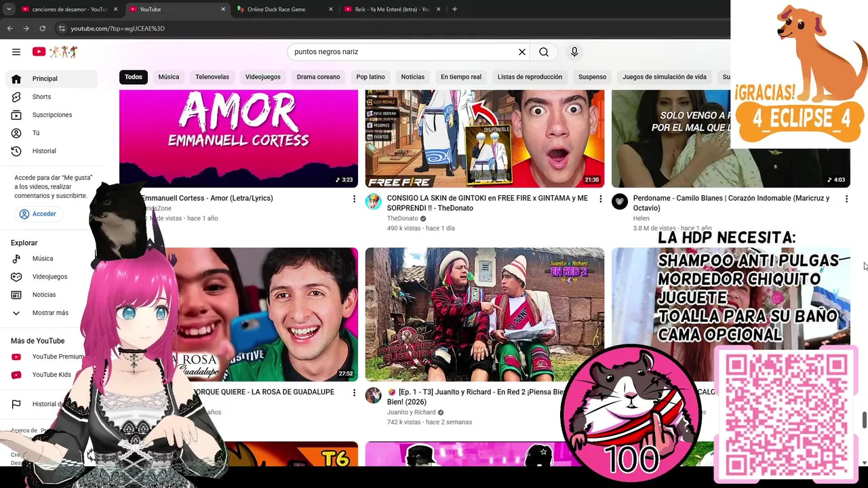Play the Juanito y Richard En Red 2 thumbnail
This screenshot has height=488, width=868.
[x=485, y=314]
